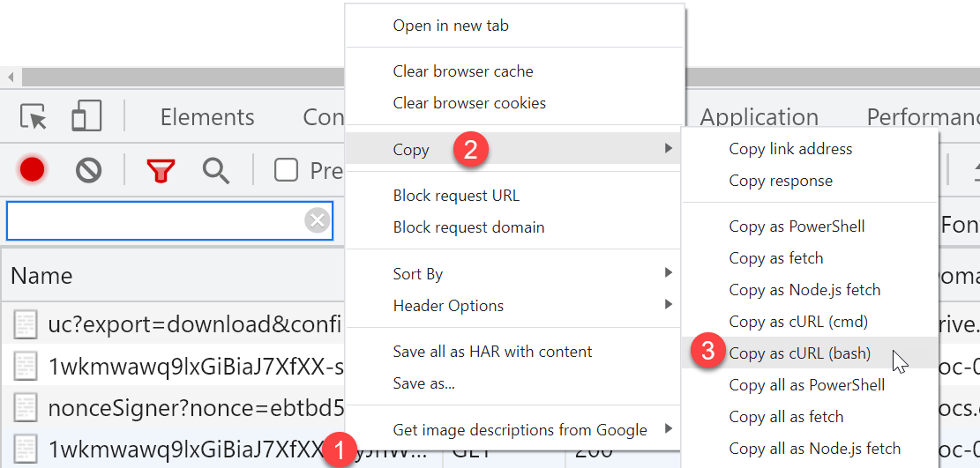Expand Get image descriptions from Google arrow
Viewport: 980px width, 468px height.
pos(669,428)
